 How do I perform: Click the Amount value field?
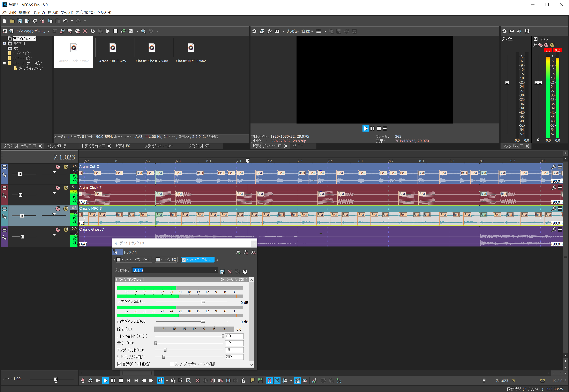[x=234, y=343]
